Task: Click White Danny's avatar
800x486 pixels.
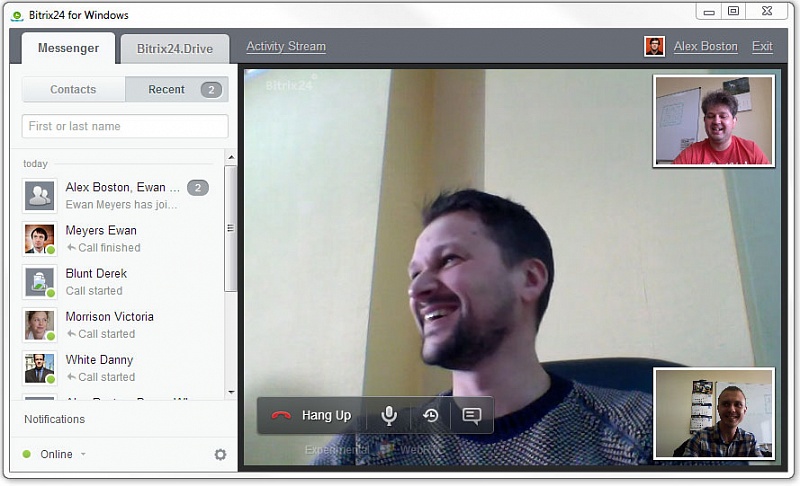Action: click(x=40, y=368)
